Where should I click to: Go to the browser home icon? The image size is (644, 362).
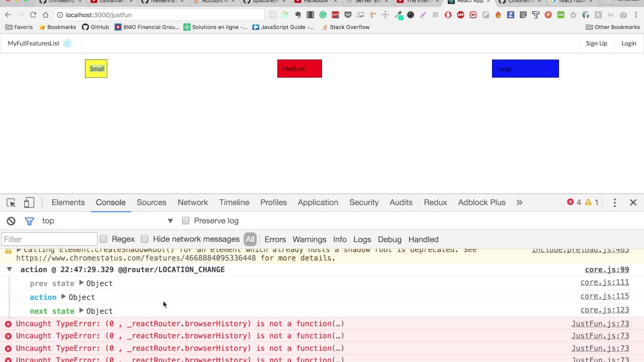click(46, 15)
